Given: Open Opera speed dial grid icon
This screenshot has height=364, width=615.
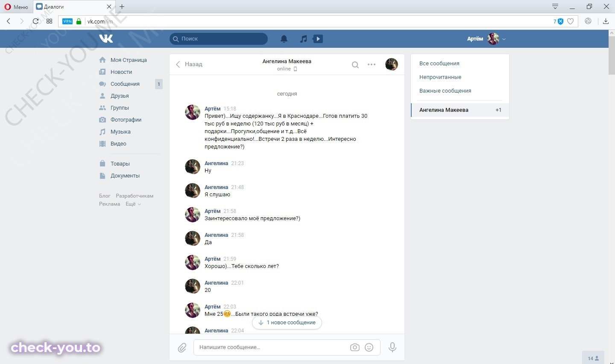Looking at the screenshot, I should [50, 21].
